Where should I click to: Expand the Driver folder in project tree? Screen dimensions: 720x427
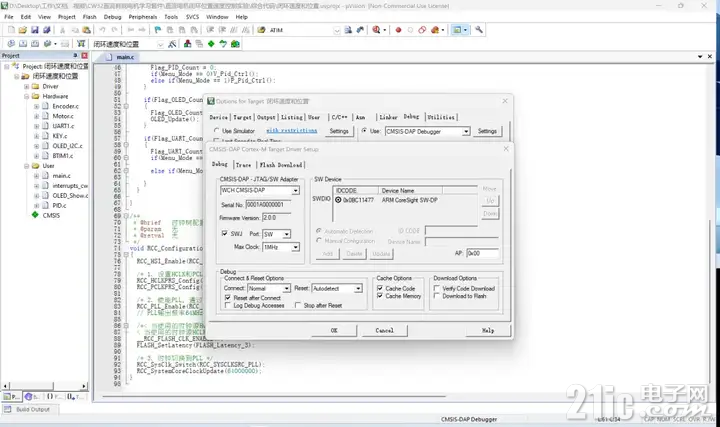coord(27,86)
